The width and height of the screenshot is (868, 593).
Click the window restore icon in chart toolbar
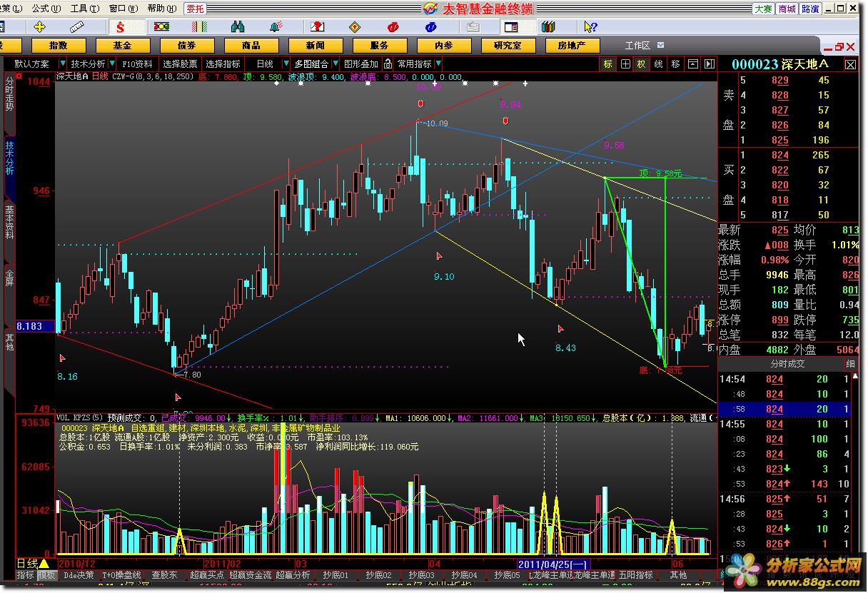692,64
